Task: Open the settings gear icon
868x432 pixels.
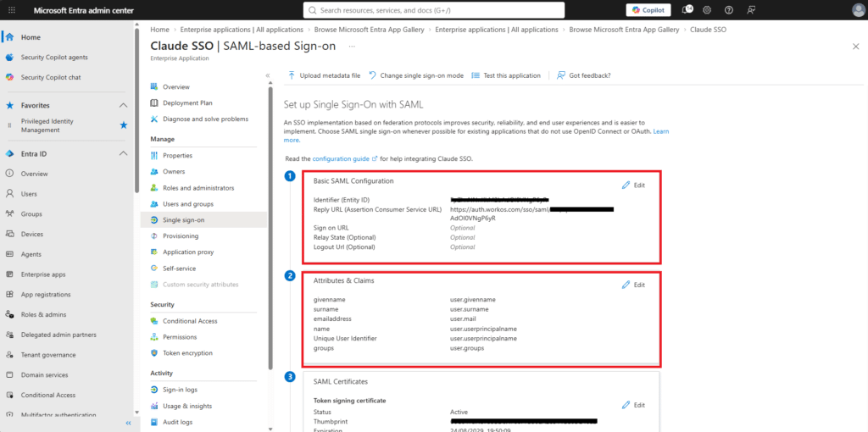Action: (x=707, y=10)
